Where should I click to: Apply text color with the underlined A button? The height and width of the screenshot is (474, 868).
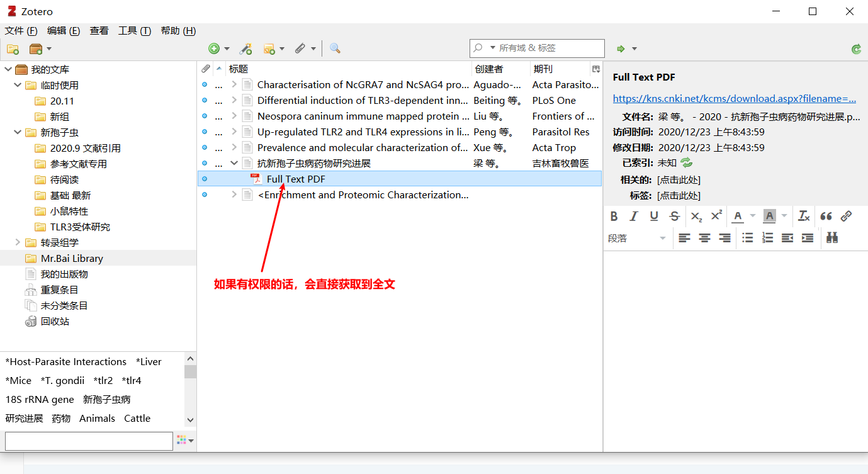tap(738, 216)
